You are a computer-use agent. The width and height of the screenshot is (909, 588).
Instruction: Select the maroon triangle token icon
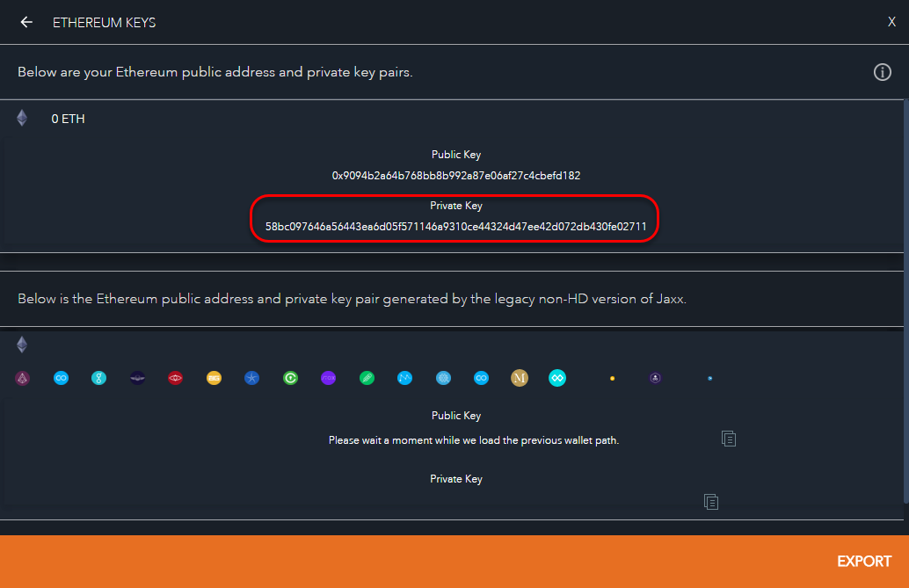(x=23, y=378)
